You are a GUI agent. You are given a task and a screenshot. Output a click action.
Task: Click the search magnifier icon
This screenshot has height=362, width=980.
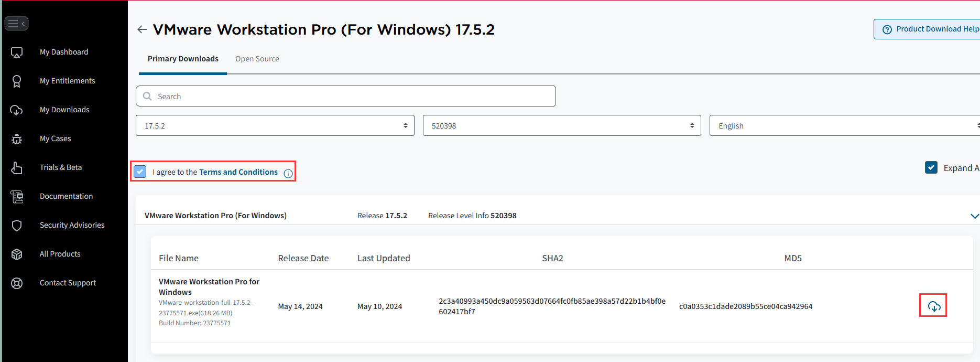pos(147,96)
